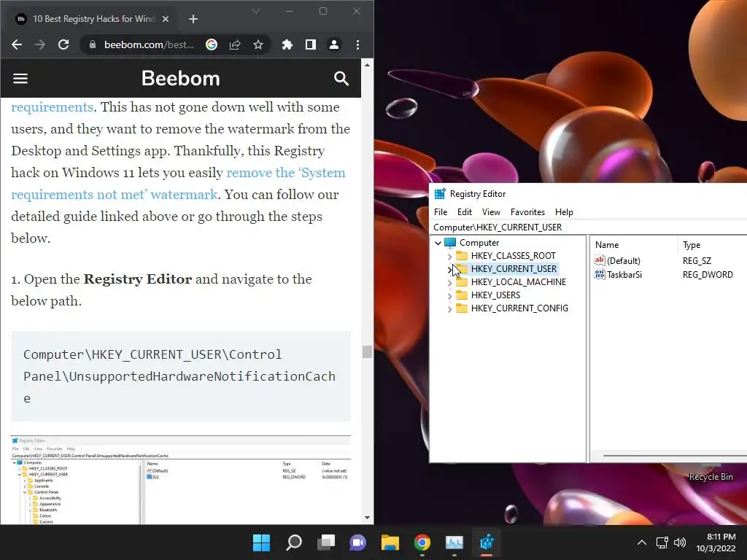The image size is (747, 560).
Task: Select HKEY_USERS key
Action: tap(495, 295)
